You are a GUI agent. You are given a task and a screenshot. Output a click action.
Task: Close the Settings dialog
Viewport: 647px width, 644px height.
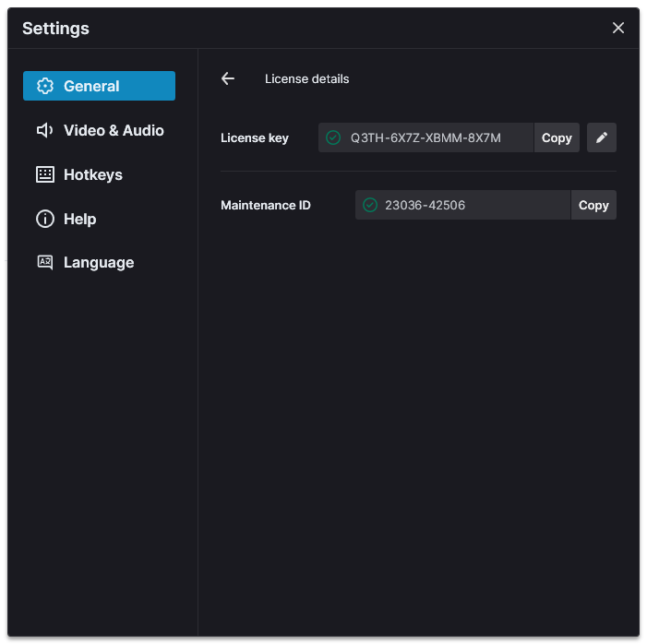tap(617, 28)
